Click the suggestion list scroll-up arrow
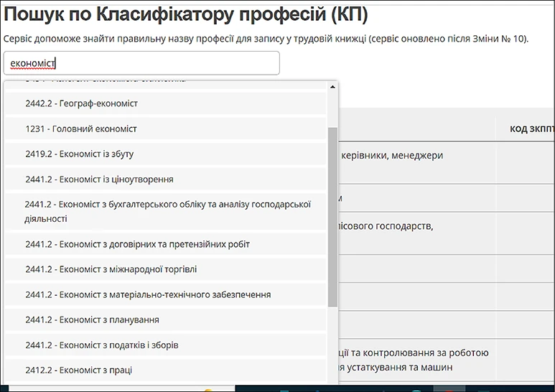Screen dimensions: 555x392 (332, 87)
